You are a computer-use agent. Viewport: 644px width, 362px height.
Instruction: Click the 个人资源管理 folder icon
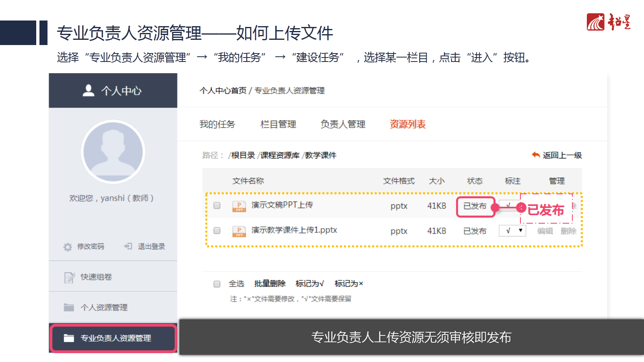(x=69, y=308)
